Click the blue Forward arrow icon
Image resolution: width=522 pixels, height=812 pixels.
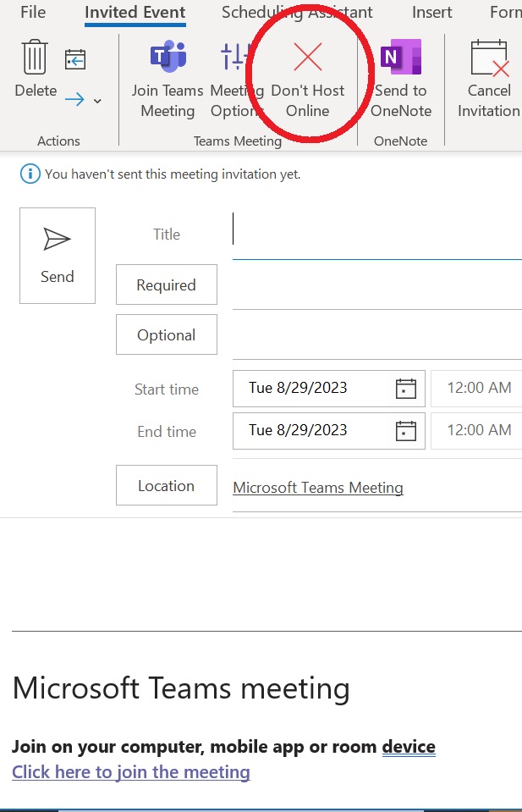click(x=74, y=99)
